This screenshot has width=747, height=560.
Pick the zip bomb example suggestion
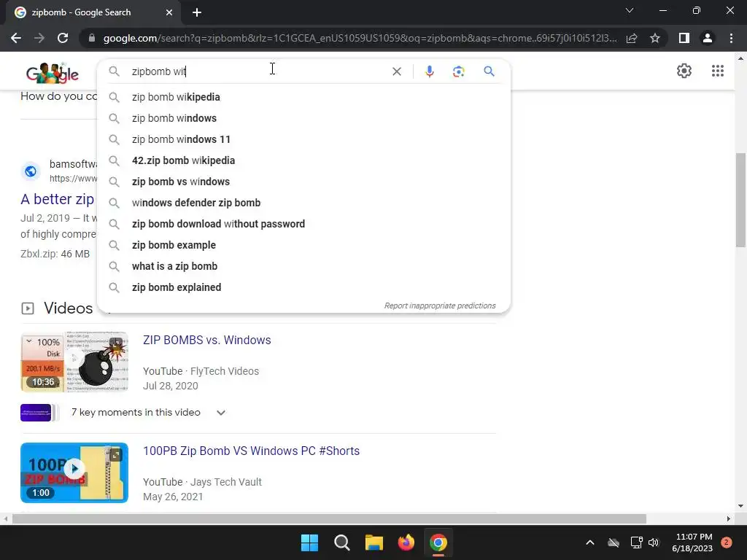pyautogui.click(x=304, y=245)
